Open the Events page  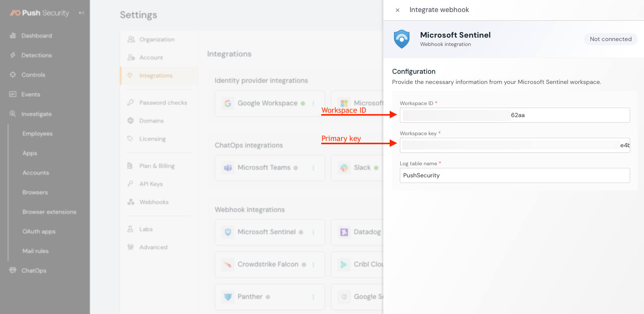tap(30, 95)
